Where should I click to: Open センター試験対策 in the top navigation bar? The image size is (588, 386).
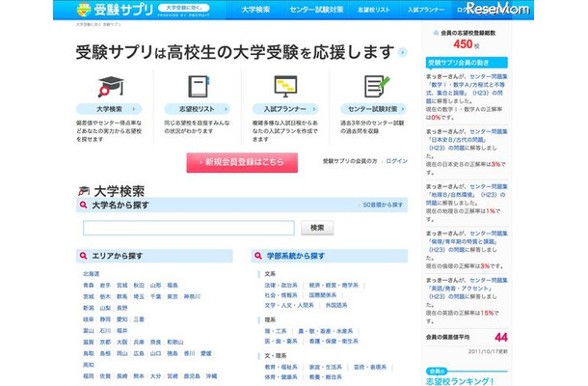(316, 10)
